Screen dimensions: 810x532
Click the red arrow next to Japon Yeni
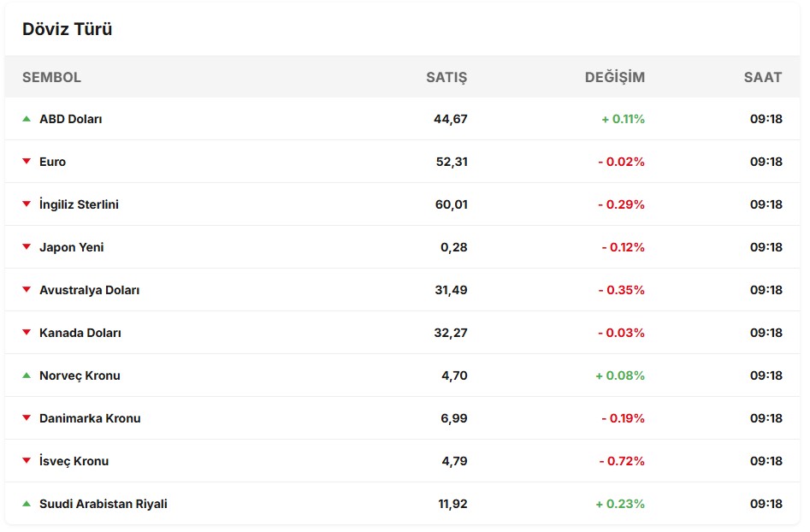[27, 247]
